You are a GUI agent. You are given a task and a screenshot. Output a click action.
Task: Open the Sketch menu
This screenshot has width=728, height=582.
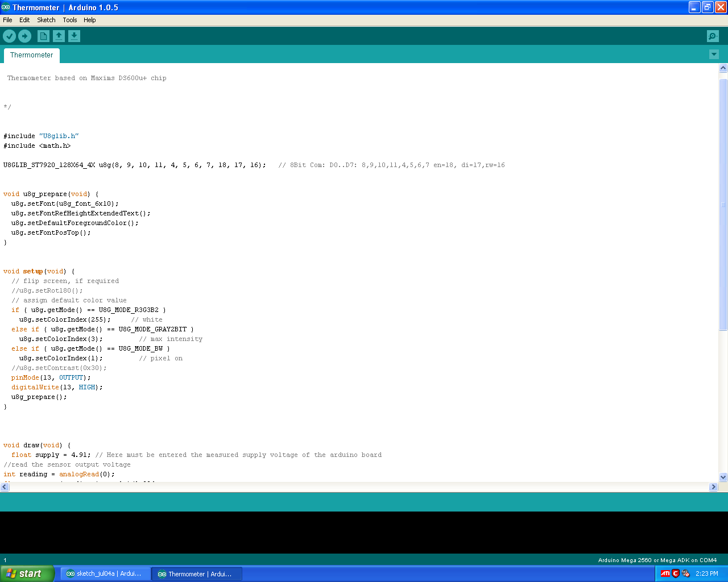tap(46, 20)
